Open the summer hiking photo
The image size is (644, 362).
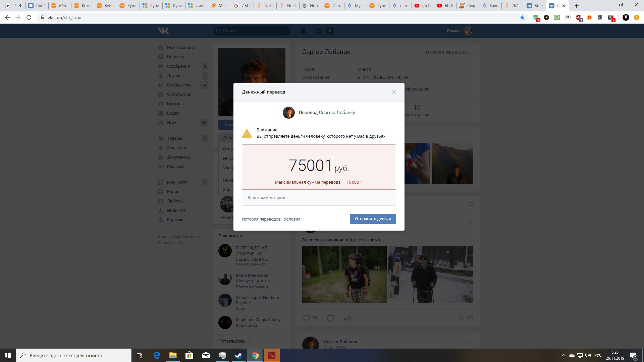[344, 275]
